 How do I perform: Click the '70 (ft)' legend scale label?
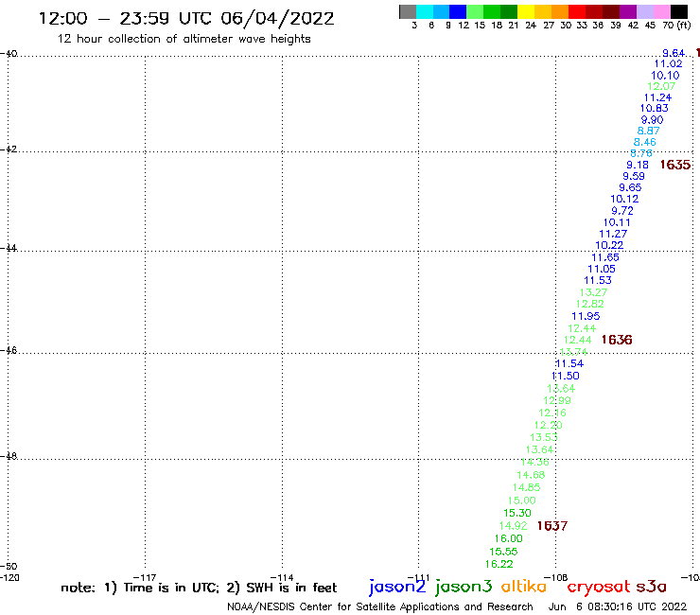676,26
